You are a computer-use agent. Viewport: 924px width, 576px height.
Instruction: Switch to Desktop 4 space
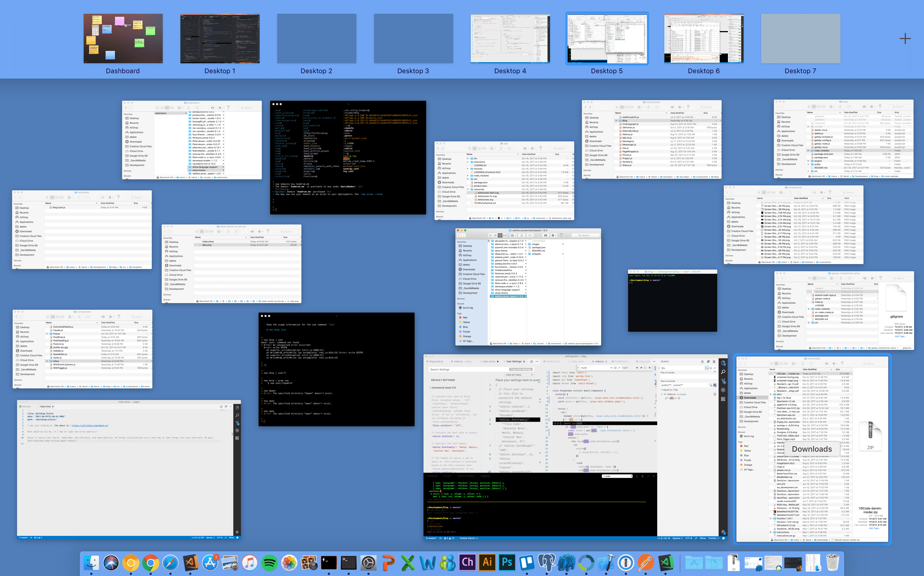point(510,39)
